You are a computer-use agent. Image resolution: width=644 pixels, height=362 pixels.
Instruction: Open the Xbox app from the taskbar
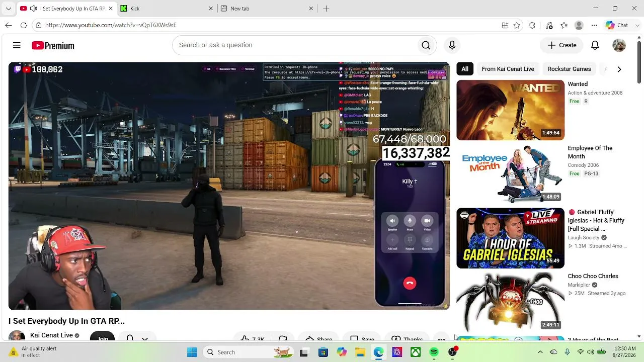pyautogui.click(x=415, y=352)
